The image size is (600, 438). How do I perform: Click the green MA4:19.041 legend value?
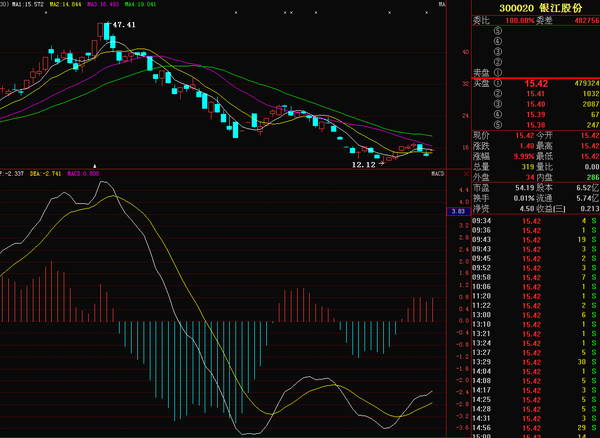140,5
